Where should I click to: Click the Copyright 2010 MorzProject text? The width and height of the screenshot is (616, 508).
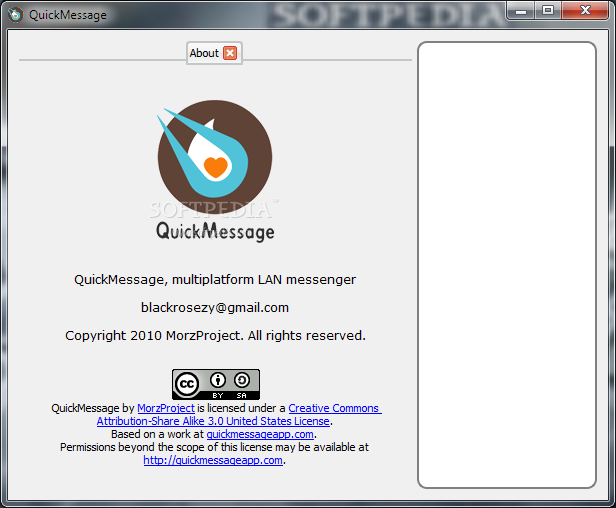point(215,336)
